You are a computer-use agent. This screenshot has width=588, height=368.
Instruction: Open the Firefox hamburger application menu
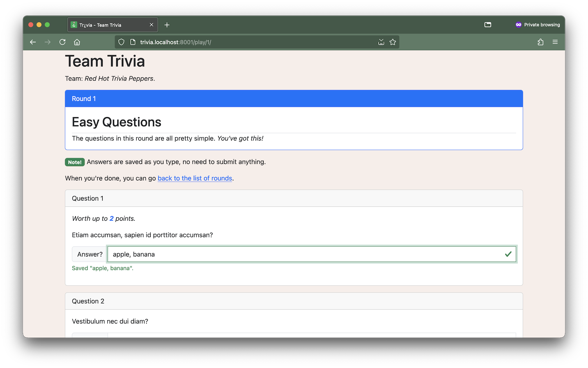[x=555, y=42]
